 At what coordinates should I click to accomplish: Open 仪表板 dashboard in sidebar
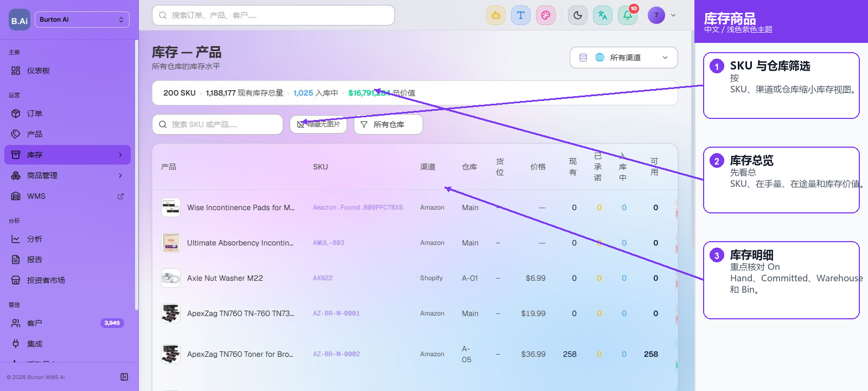click(67, 71)
